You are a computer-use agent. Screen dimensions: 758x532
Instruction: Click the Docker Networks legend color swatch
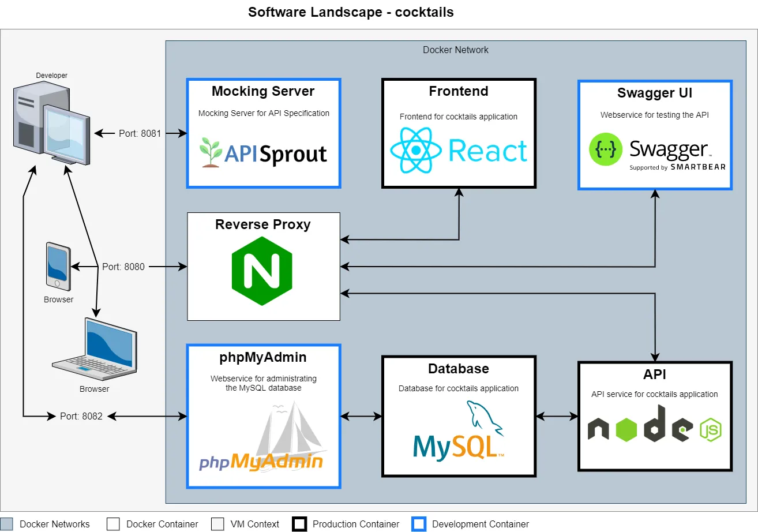click(7, 524)
